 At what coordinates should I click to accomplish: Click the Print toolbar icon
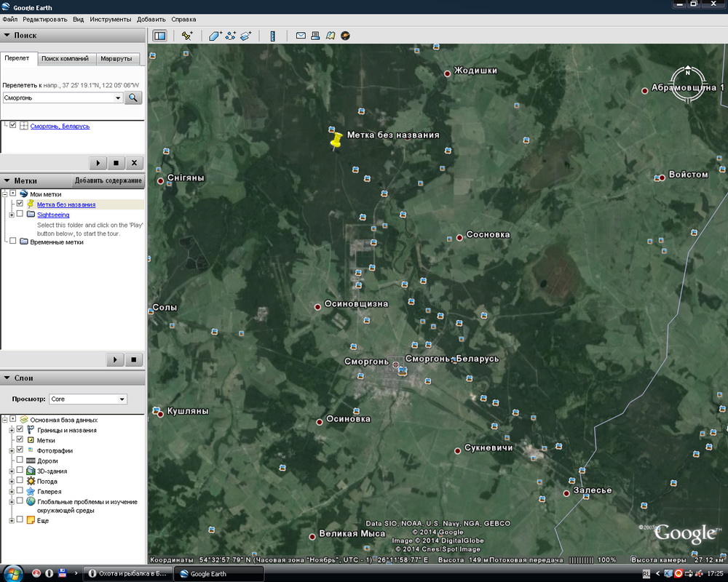point(316,36)
